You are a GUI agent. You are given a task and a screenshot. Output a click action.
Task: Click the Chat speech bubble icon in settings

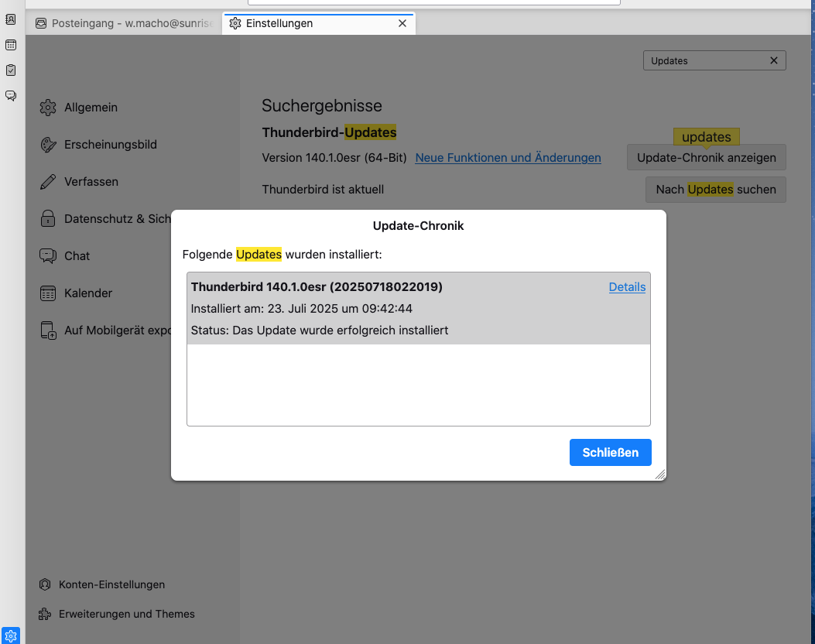click(x=48, y=255)
